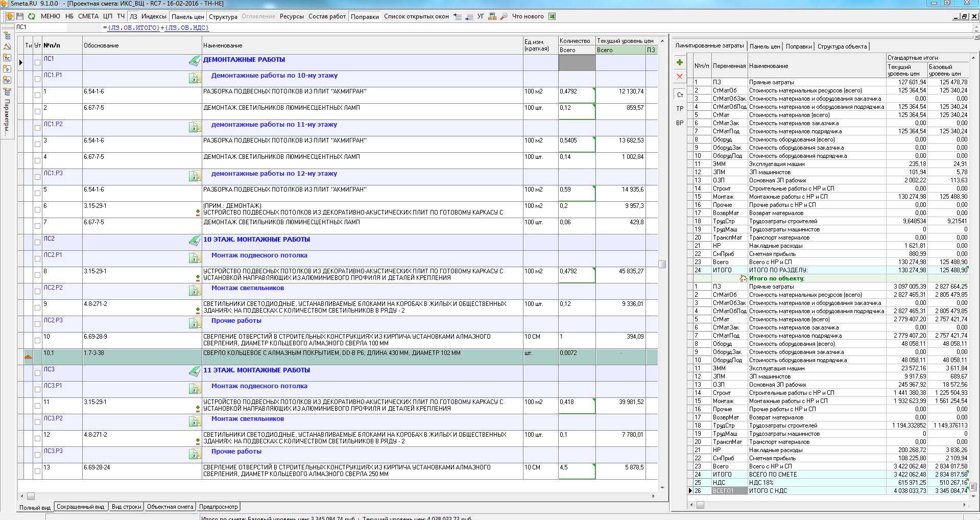The width and height of the screenshot is (980, 520).
Task: Open the СМЕТА dropdown menu
Action: (88, 16)
